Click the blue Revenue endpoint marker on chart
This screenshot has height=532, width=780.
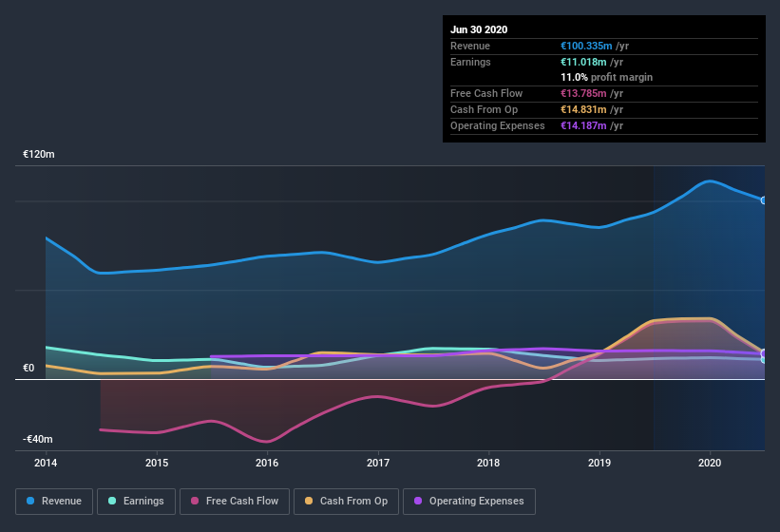tap(763, 199)
